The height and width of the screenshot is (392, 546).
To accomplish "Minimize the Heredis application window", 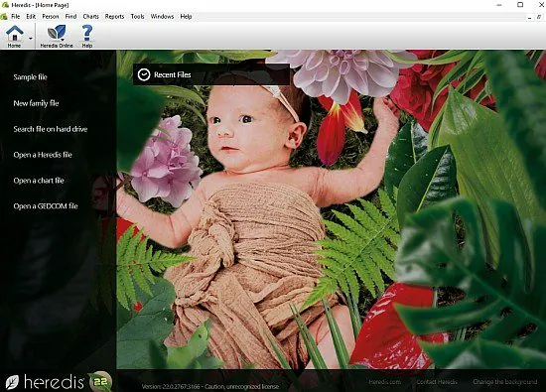I will coord(499,5).
